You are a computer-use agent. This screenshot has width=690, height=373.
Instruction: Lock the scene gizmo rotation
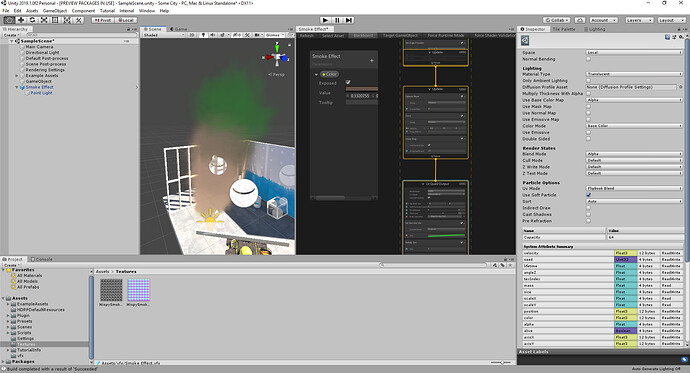(x=289, y=44)
